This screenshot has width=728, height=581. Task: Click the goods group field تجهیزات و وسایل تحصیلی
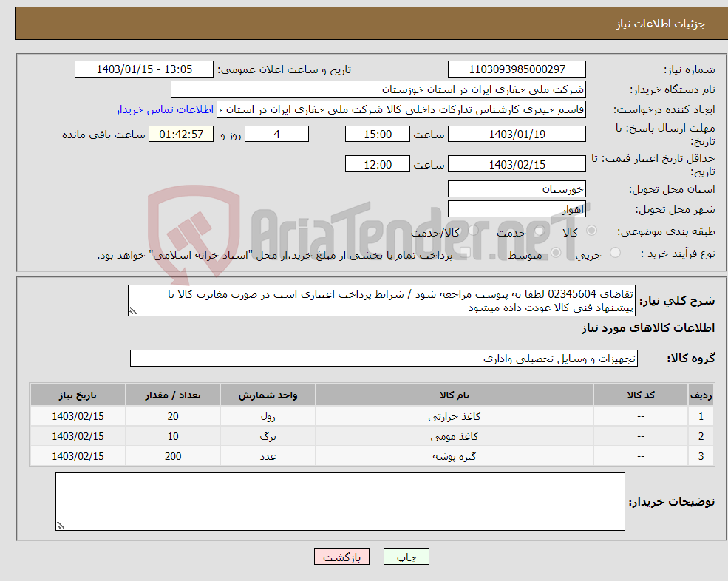(384, 358)
